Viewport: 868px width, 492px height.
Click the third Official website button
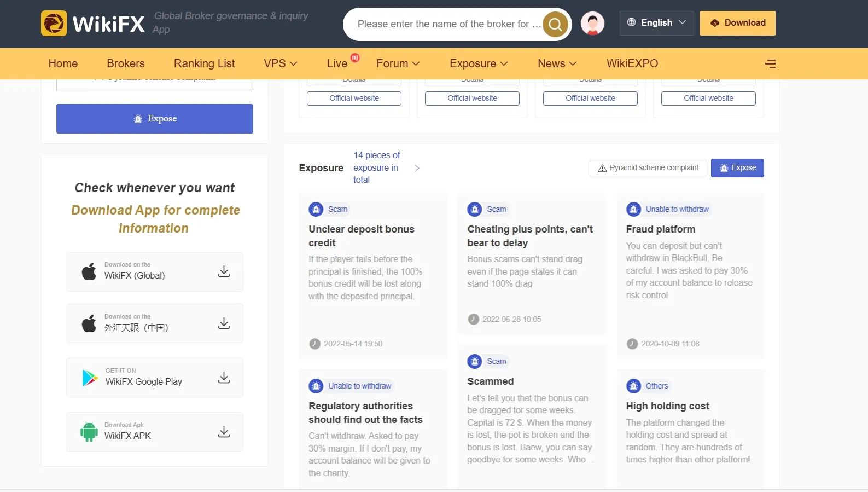(x=590, y=99)
